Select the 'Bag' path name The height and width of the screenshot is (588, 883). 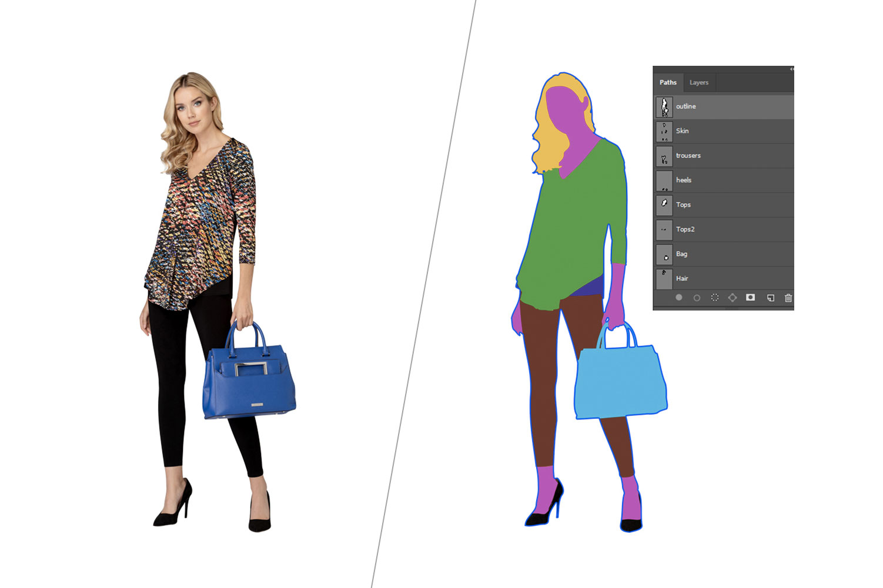[x=681, y=254]
